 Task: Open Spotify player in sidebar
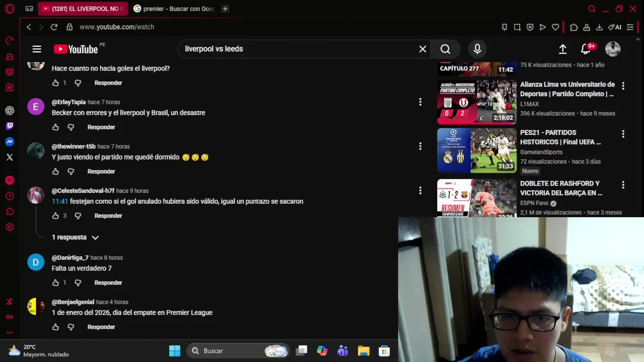10,180
